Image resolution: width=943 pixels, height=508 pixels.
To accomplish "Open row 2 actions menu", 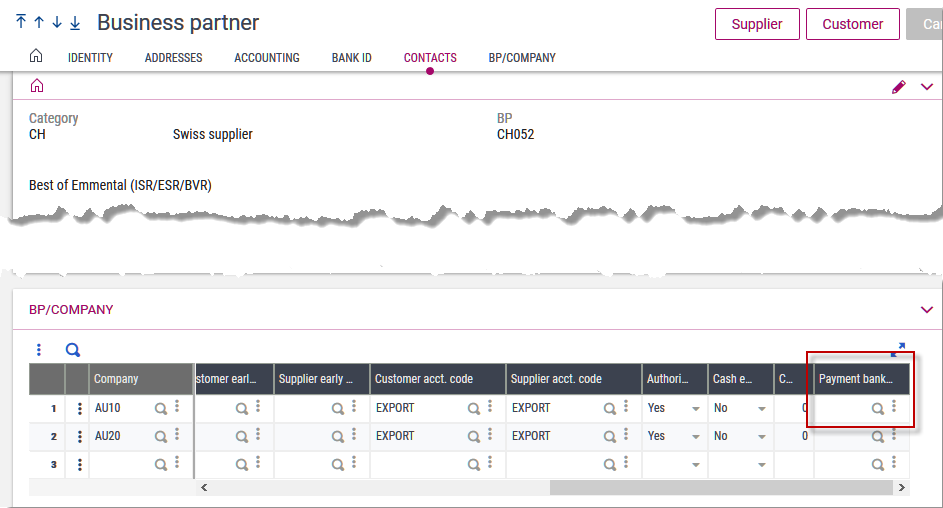I will [78, 436].
